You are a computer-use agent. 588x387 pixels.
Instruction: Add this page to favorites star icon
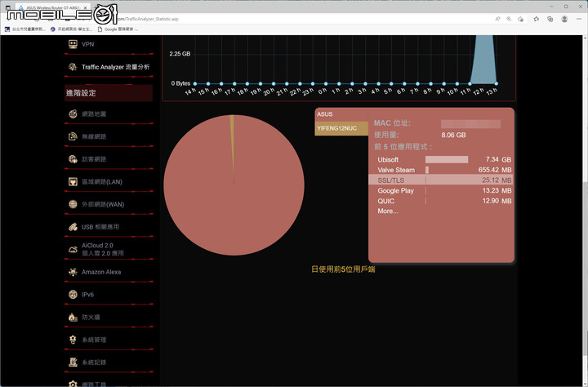520,19
